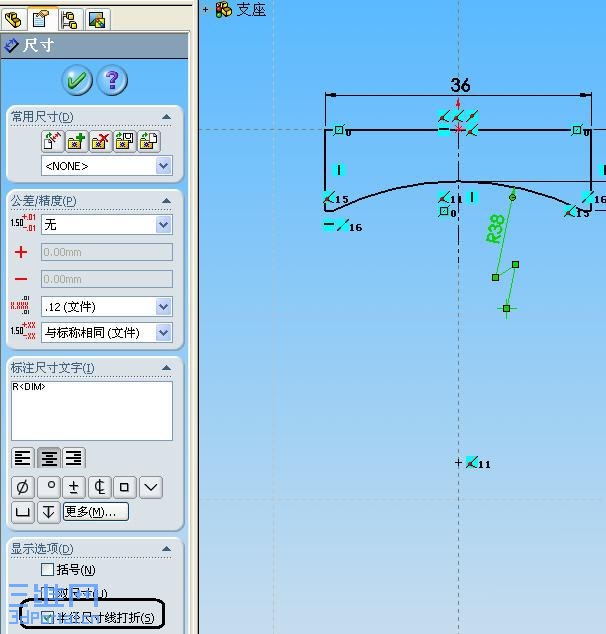Insert the square symbol

point(125,487)
